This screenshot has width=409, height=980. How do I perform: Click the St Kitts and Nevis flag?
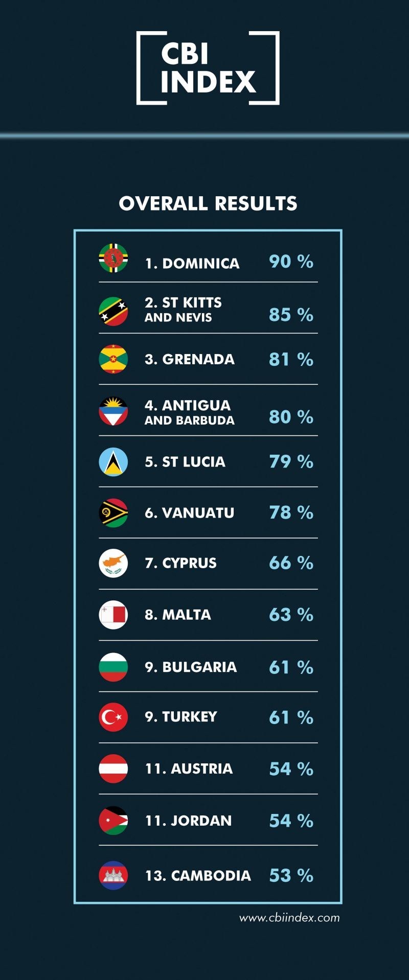click(x=113, y=311)
